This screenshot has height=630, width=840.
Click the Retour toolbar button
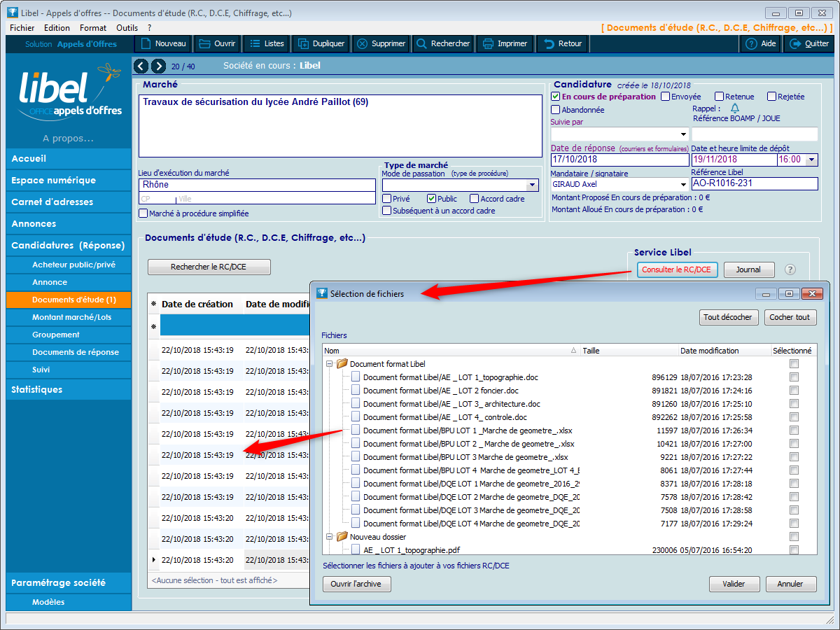(563, 43)
